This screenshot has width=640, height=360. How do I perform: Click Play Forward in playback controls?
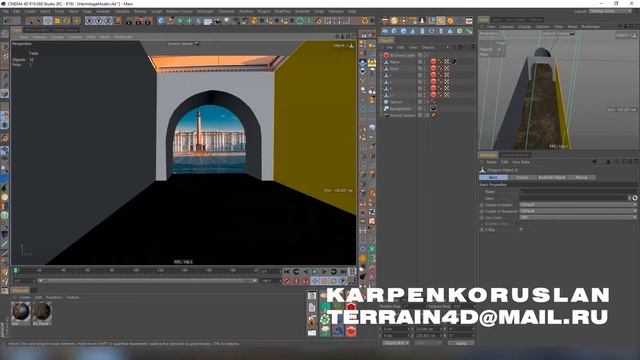pyautogui.click(x=315, y=271)
